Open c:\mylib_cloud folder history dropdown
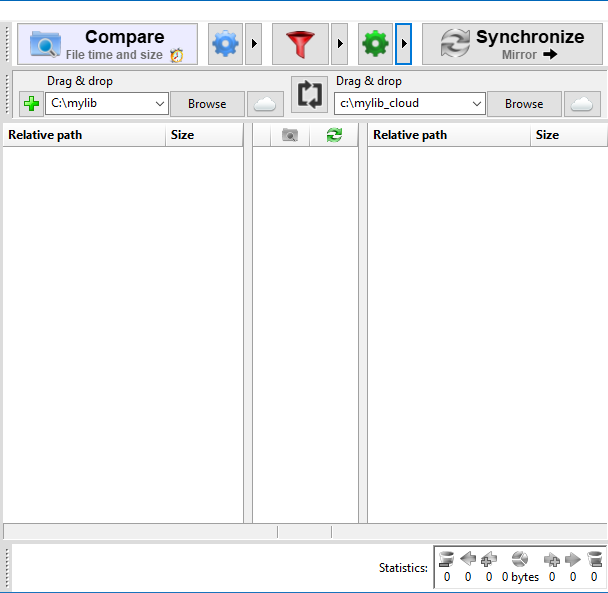Image resolution: width=608 pixels, height=593 pixels. pos(477,104)
